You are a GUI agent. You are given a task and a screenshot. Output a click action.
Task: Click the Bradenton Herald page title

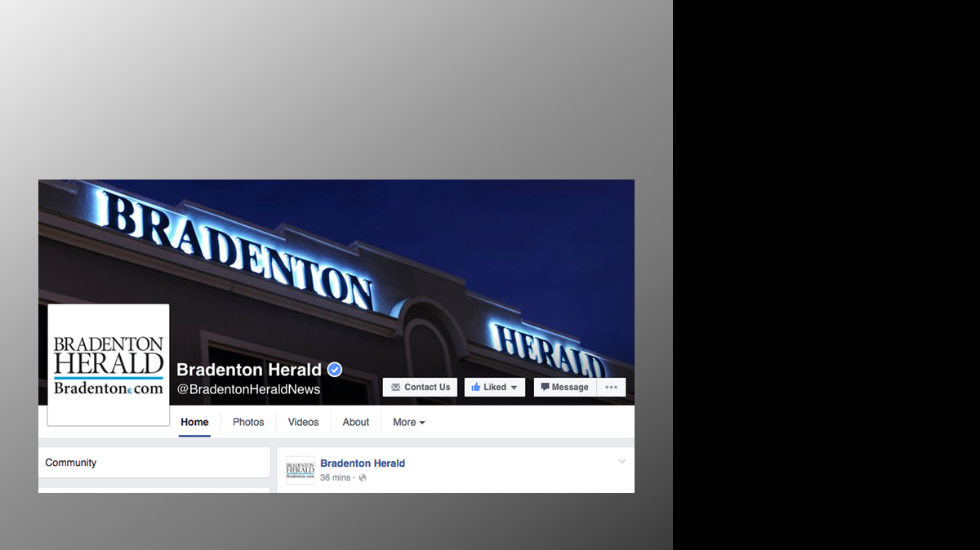249,370
